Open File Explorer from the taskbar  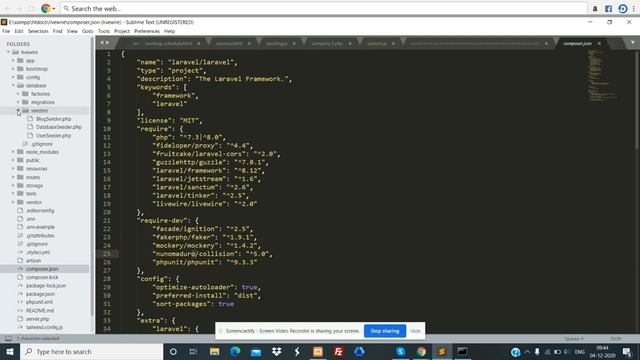click(x=214, y=351)
